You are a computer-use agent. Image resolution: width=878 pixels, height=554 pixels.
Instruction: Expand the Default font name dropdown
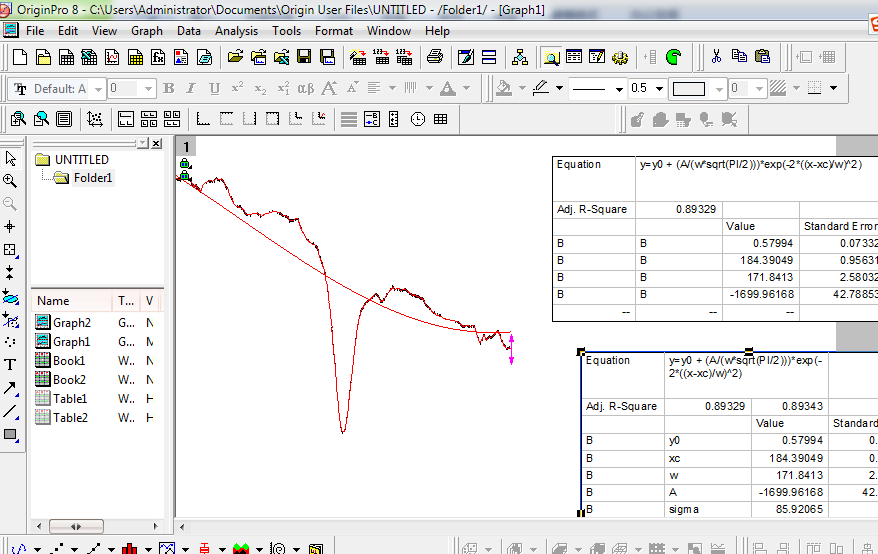click(x=97, y=89)
